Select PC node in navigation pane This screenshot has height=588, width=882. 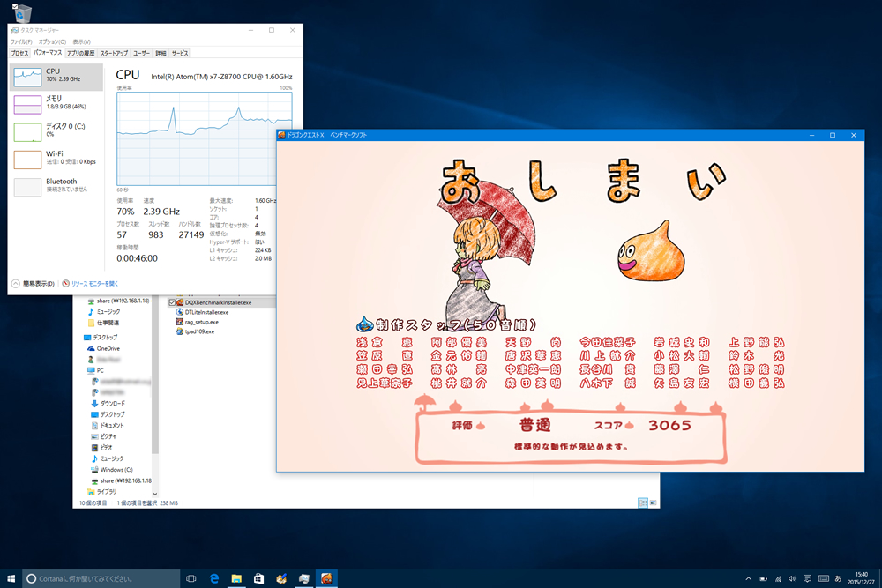(95, 370)
